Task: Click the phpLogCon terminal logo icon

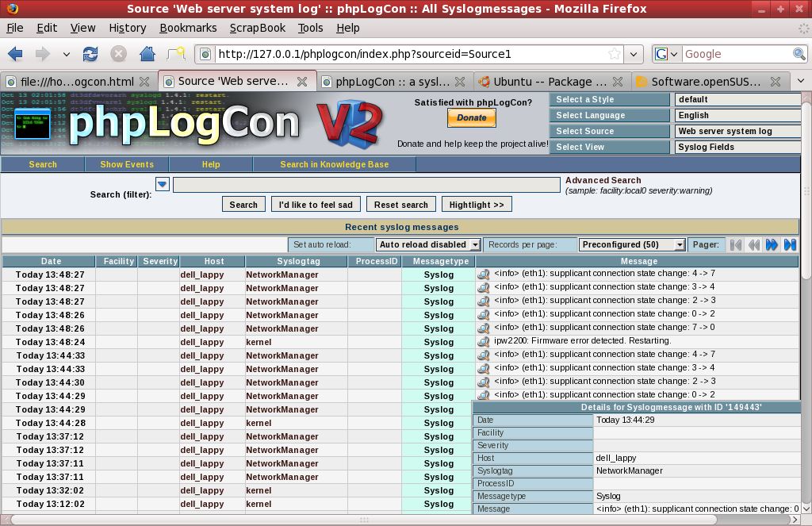Action: tap(33, 123)
